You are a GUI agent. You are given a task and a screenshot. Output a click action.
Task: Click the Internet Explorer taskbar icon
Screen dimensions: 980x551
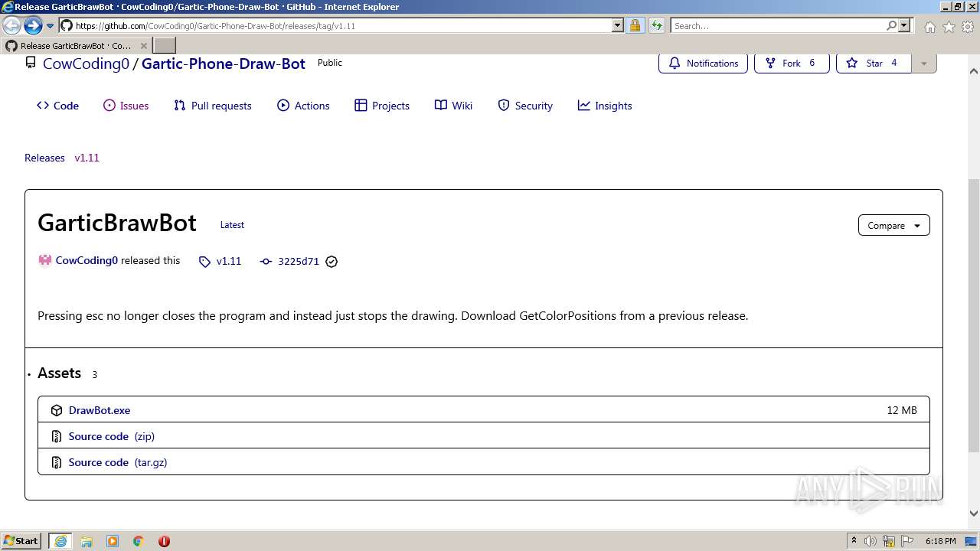60,541
